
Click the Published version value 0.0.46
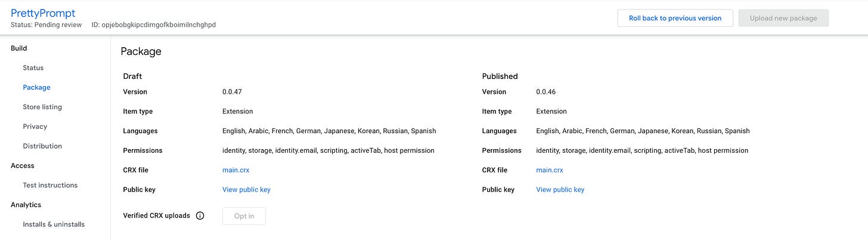[546, 92]
